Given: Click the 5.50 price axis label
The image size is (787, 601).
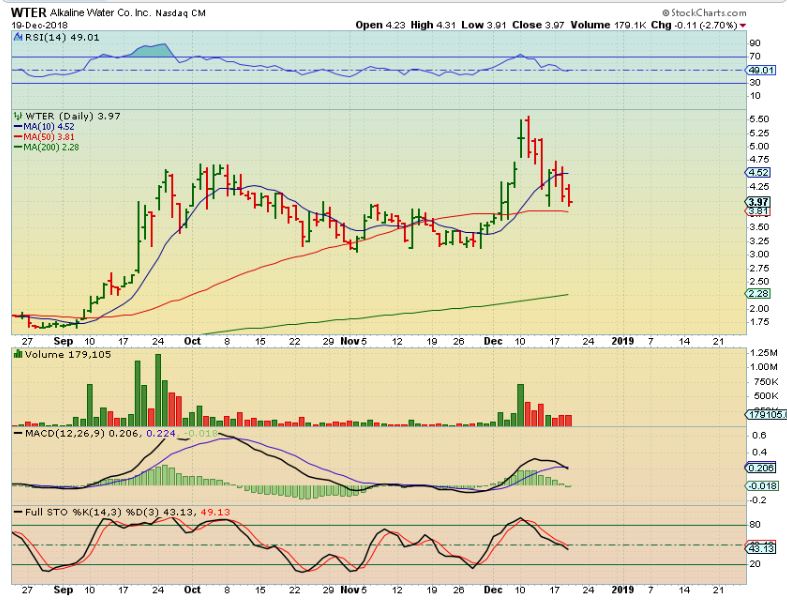Looking at the screenshot, I should pyautogui.click(x=758, y=119).
